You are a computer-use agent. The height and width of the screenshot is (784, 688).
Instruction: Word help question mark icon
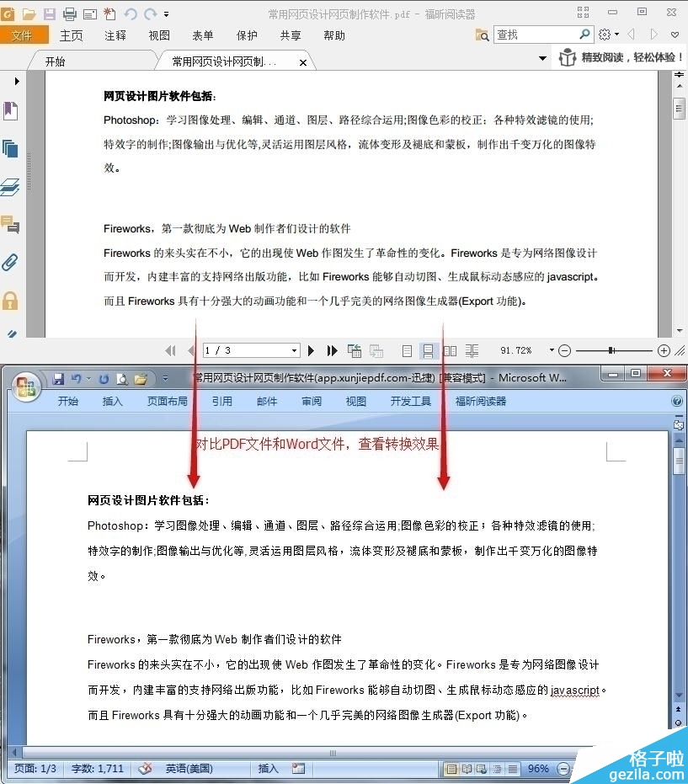[677, 401]
